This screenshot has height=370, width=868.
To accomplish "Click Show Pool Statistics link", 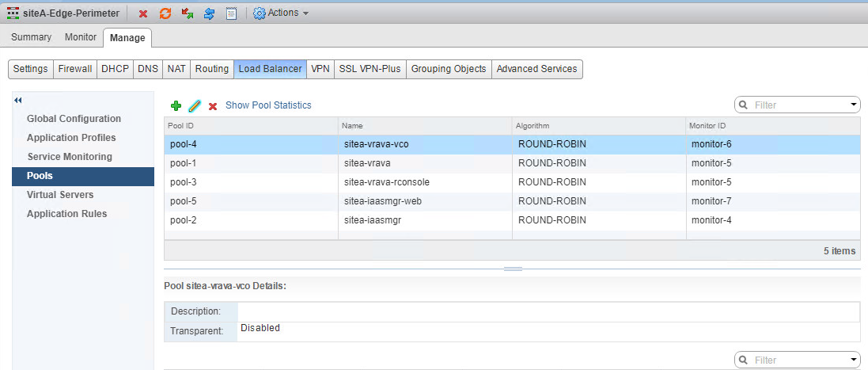I will click(268, 105).
